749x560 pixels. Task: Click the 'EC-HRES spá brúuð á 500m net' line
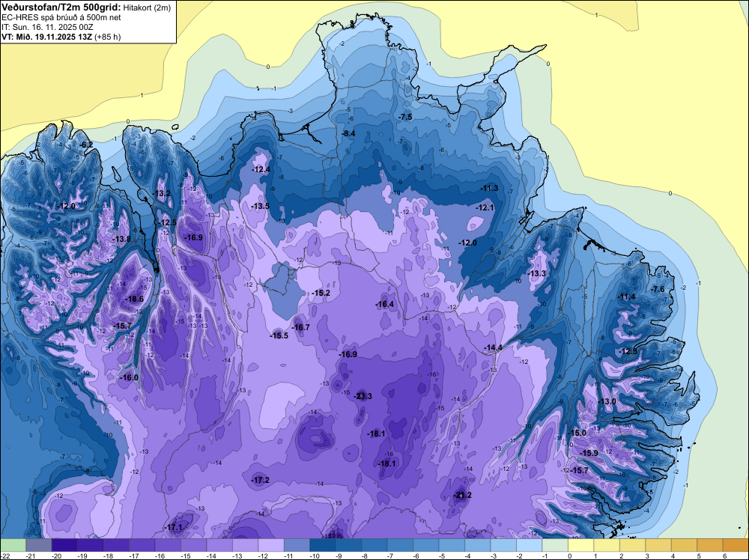(61, 17)
